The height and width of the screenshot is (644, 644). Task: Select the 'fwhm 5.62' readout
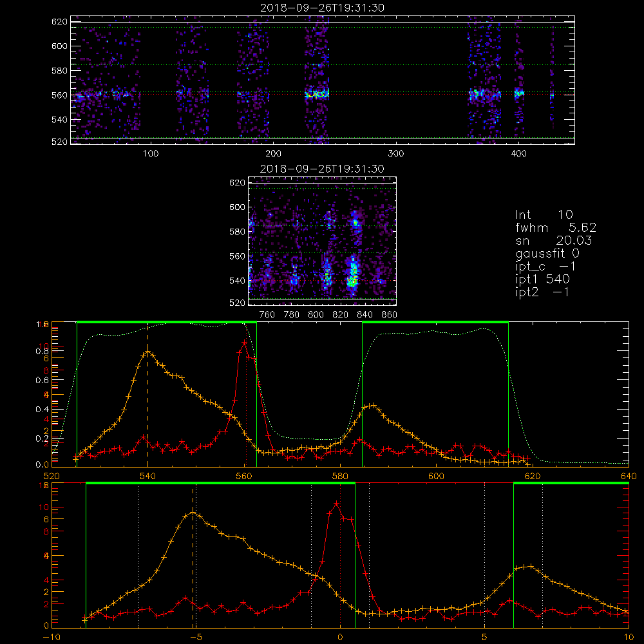point(556,227)
